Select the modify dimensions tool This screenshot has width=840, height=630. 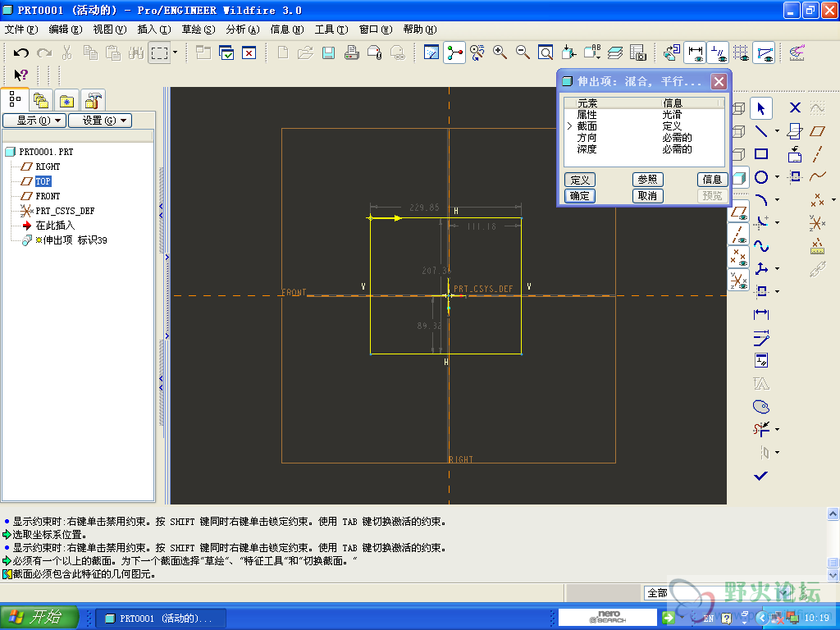tap(761, 337)
